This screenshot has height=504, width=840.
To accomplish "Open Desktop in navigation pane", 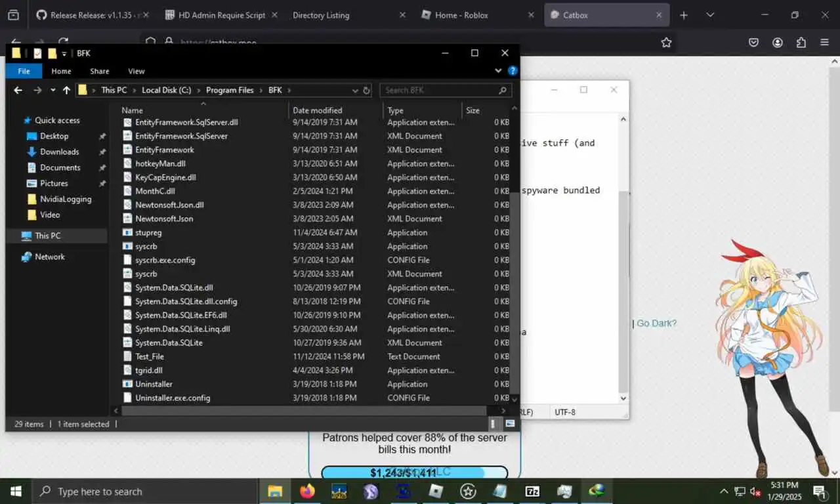I will click(x=54, y=136).
